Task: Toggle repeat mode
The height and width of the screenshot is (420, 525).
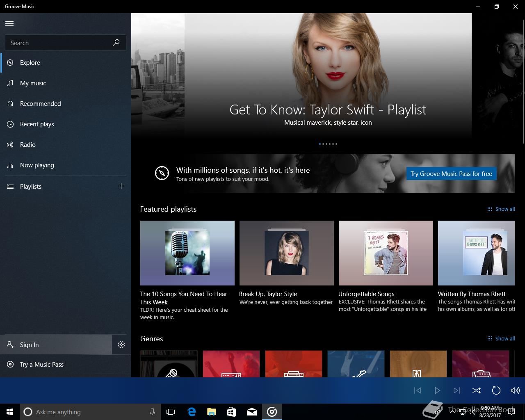Action: pyautogui.click(x=496, y=390)
